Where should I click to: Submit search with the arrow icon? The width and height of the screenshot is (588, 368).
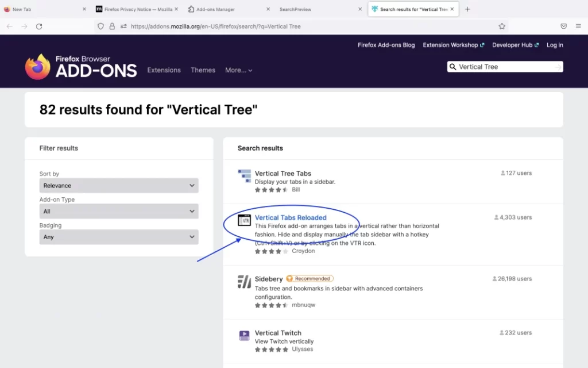click(x=558, y=67)
